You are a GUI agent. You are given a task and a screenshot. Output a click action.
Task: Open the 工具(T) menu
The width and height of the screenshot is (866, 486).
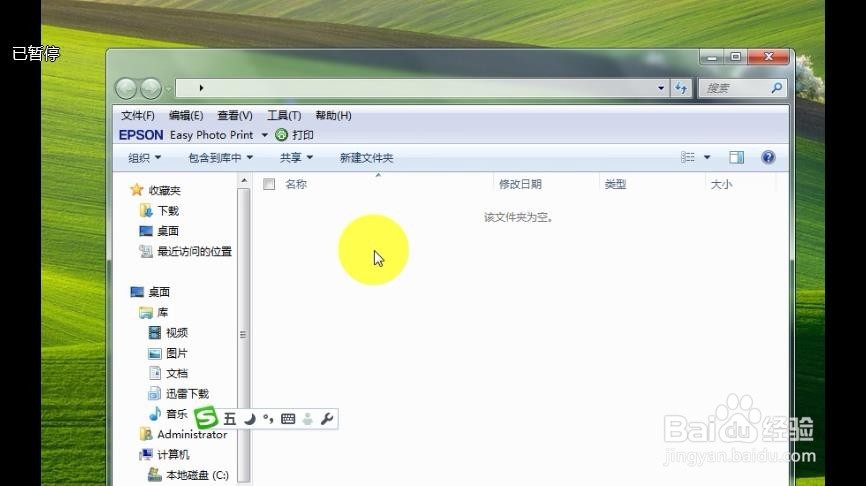pos(284,115)
